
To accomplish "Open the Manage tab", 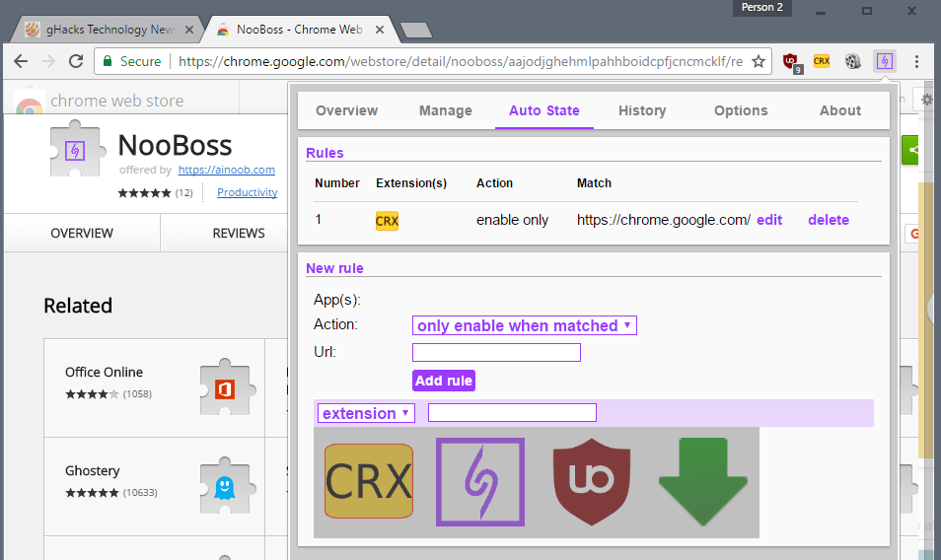I will tap(445, 111).
